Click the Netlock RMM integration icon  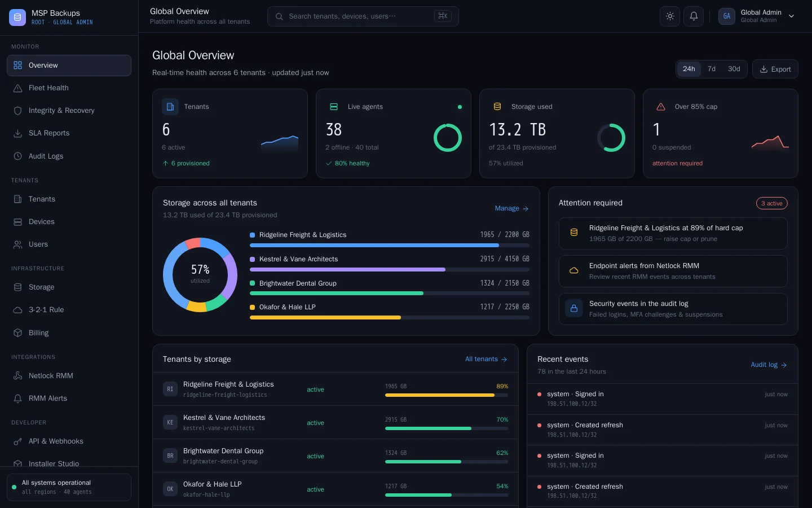coord(17,376)
